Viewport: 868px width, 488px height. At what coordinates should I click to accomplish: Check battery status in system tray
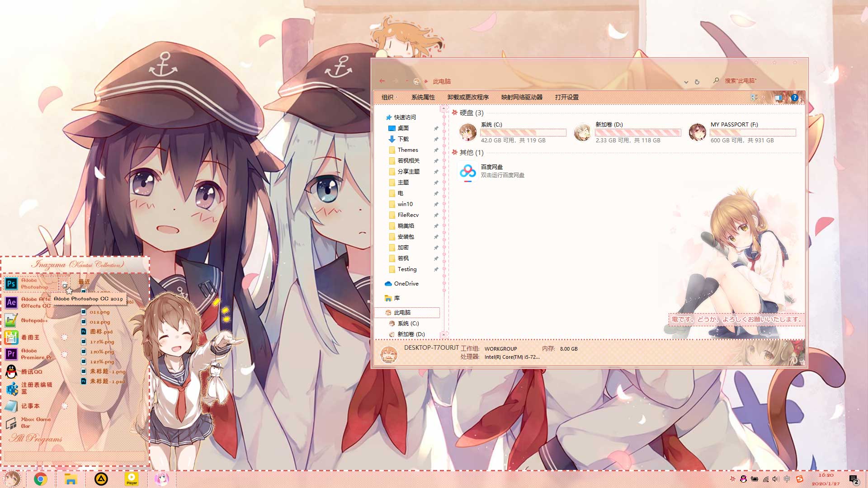(755, 479)
